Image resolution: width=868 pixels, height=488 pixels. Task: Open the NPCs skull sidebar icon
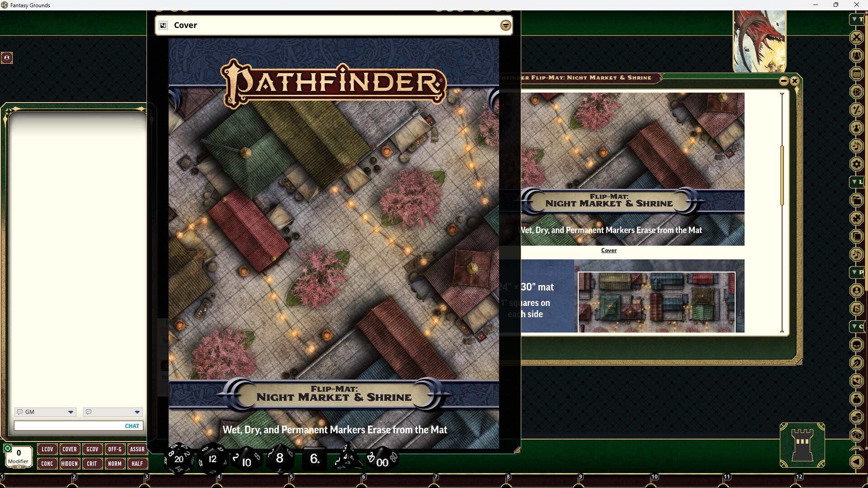(x=857, y=345)
